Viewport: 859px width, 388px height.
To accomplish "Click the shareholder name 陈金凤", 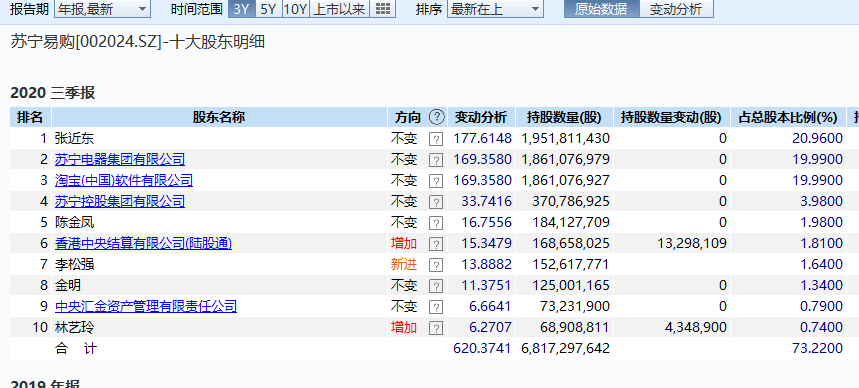I will click(75, 222).
